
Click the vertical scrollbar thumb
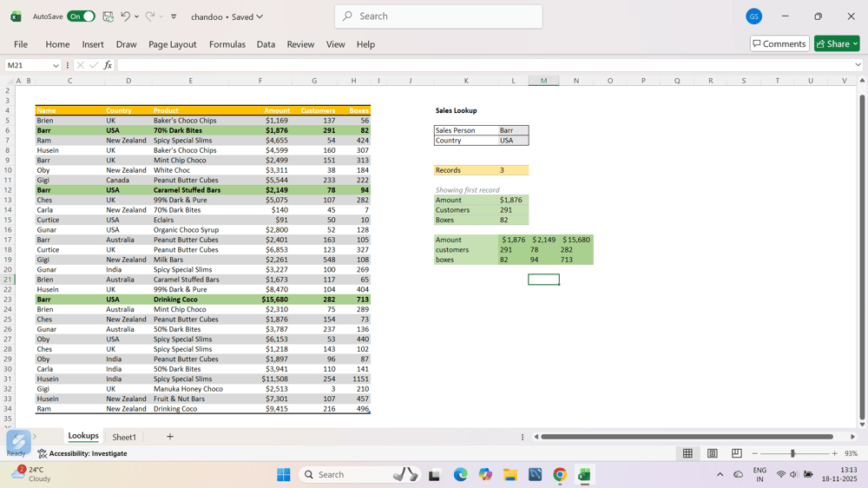click(x=862, y=258)
